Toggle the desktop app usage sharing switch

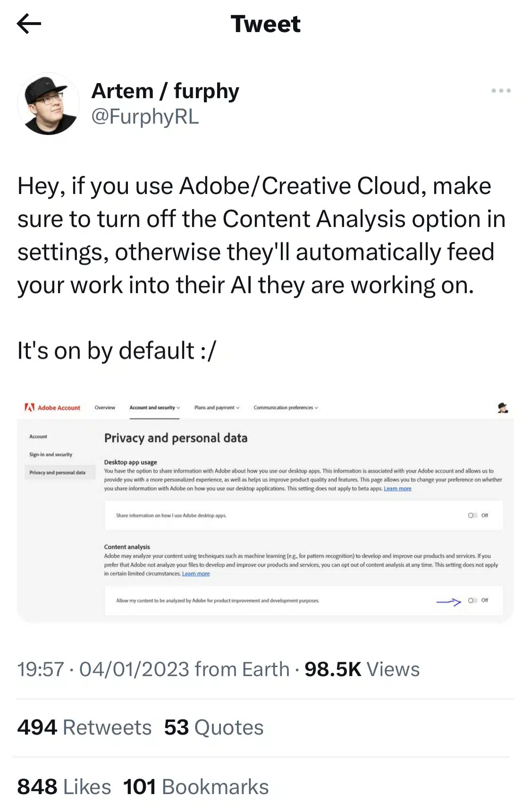click(472, 515)
